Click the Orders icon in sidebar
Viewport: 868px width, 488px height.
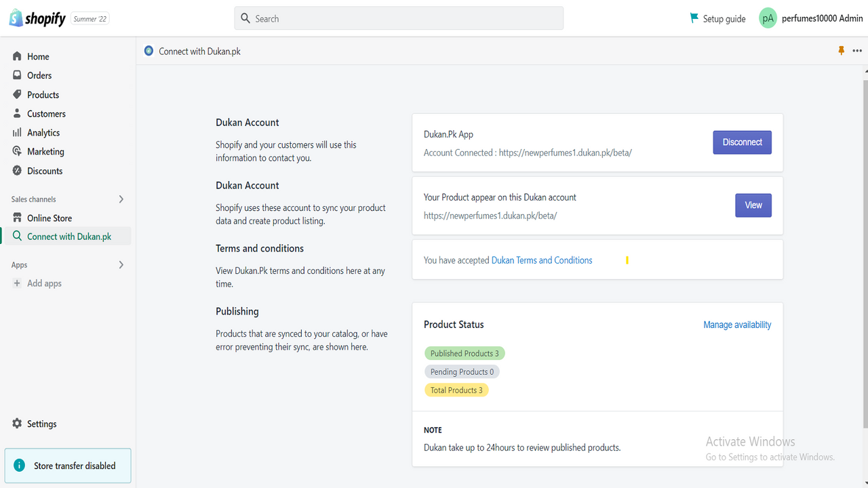click(17, 75)
